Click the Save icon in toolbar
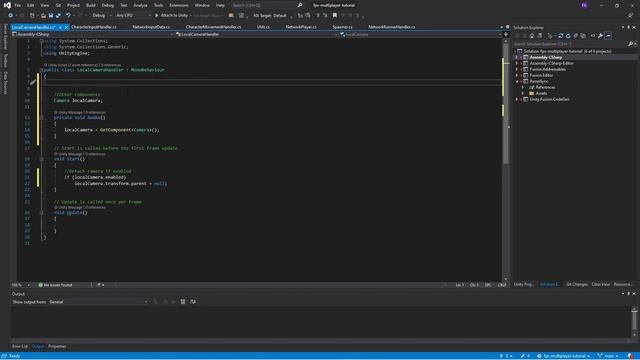640x360 pixels. (x=51, y=16)
